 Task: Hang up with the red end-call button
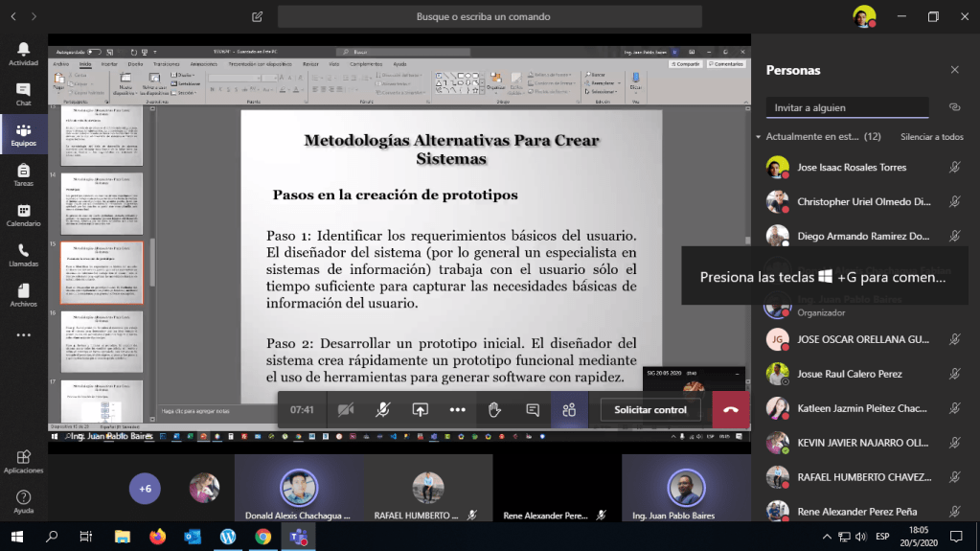(x=731, y=409)
